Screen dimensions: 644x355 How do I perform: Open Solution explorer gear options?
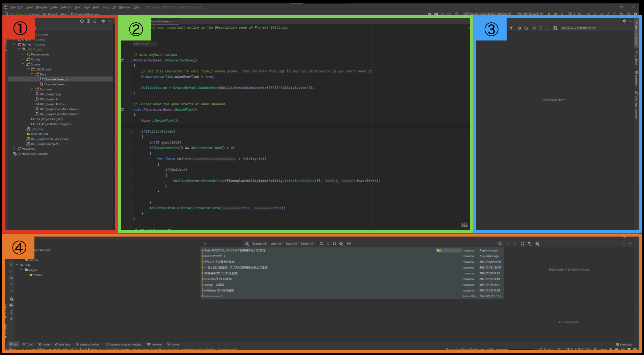pos(103,21)
